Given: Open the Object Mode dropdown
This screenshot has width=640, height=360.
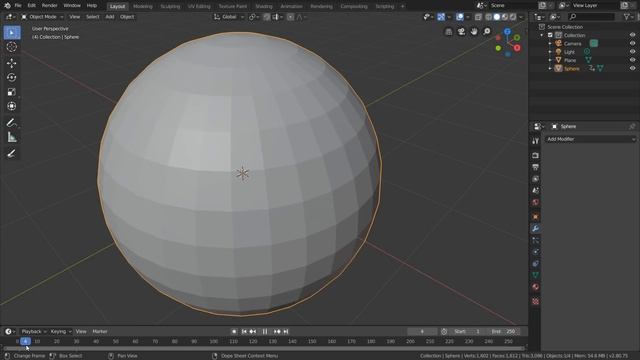Looking at the screenshot, I should [x=42, y=17].
